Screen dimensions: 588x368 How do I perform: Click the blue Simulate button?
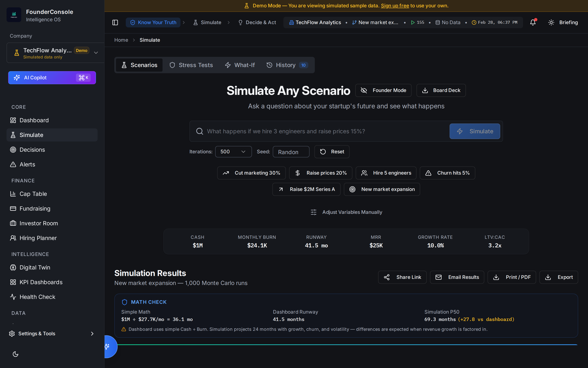point(474,131)
